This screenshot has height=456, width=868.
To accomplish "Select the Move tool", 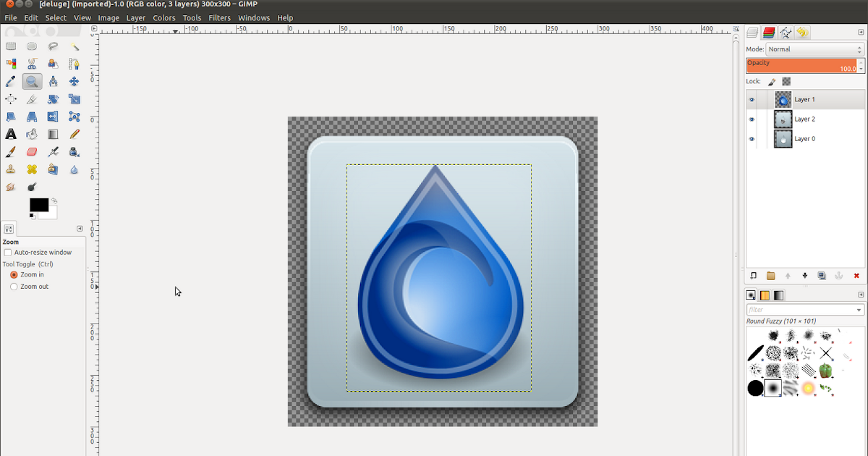I will [x=74, y=80].
